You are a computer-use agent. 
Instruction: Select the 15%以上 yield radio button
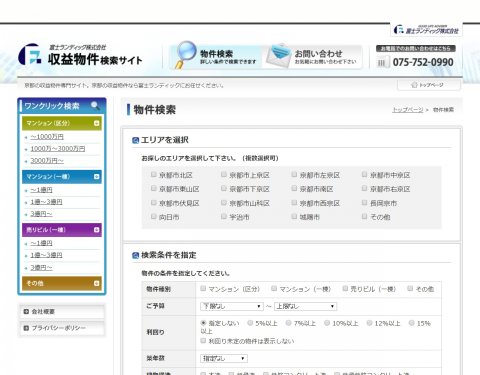click(412, 323)
